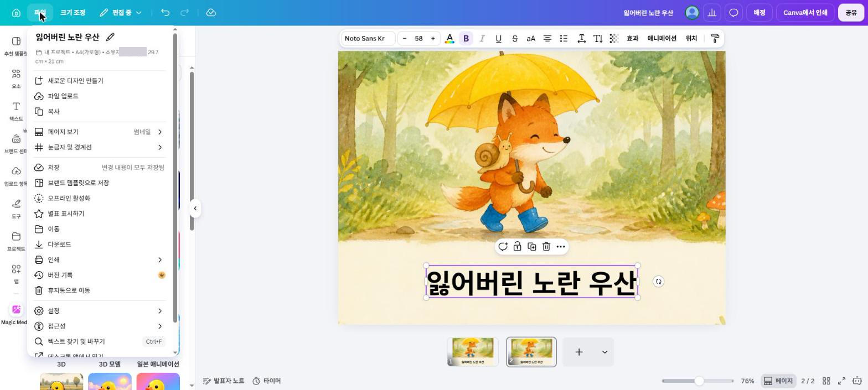Expand 눈금자 및 경계선 submenu

click(x=100, y=147)
